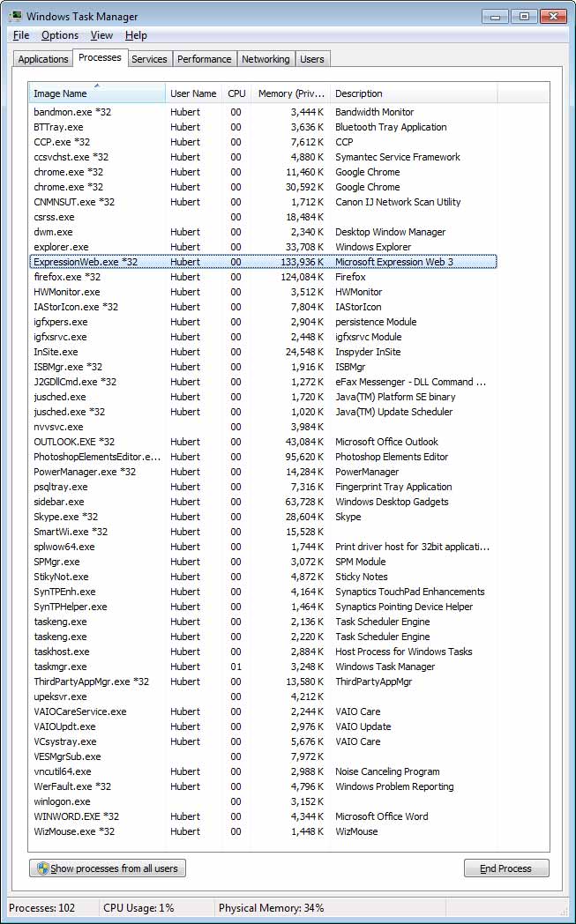
Task: Select the VESMgrSub.exe process
Action: click(263, 756)
